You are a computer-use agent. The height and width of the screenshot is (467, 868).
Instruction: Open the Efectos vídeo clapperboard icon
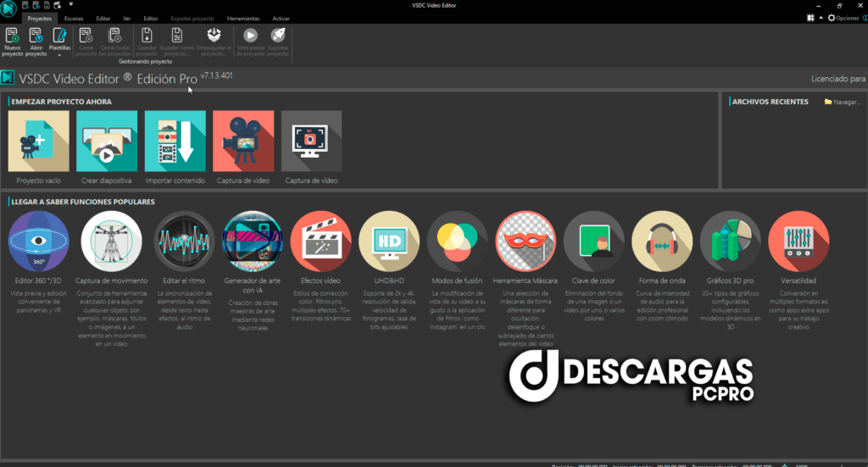click(320, 242)
